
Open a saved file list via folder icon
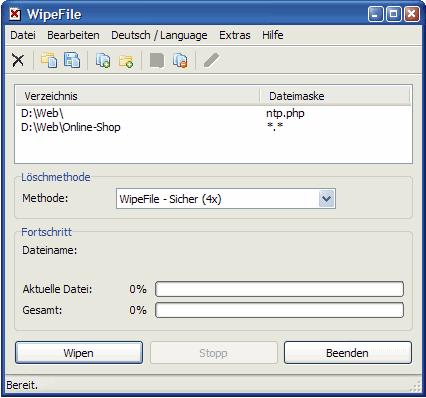(x=49, y=60)
